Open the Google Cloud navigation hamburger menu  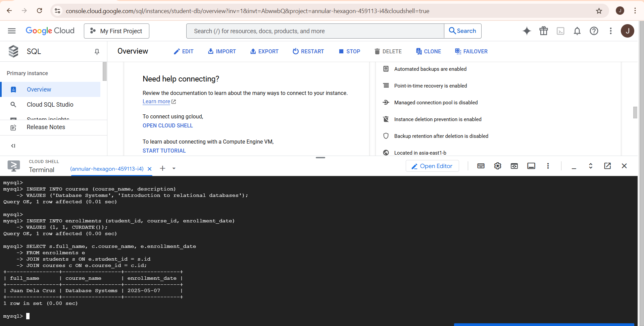click(12, 31)
